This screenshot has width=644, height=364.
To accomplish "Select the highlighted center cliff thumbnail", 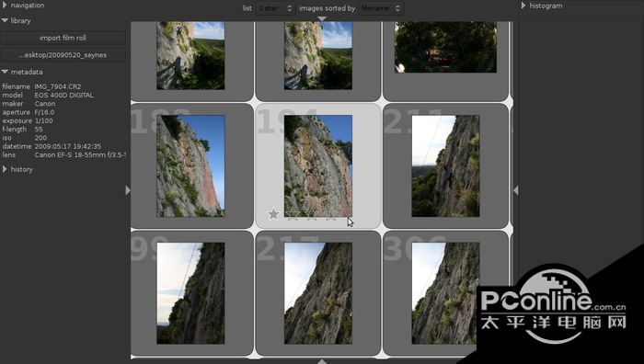I will (x=318, y=165).
